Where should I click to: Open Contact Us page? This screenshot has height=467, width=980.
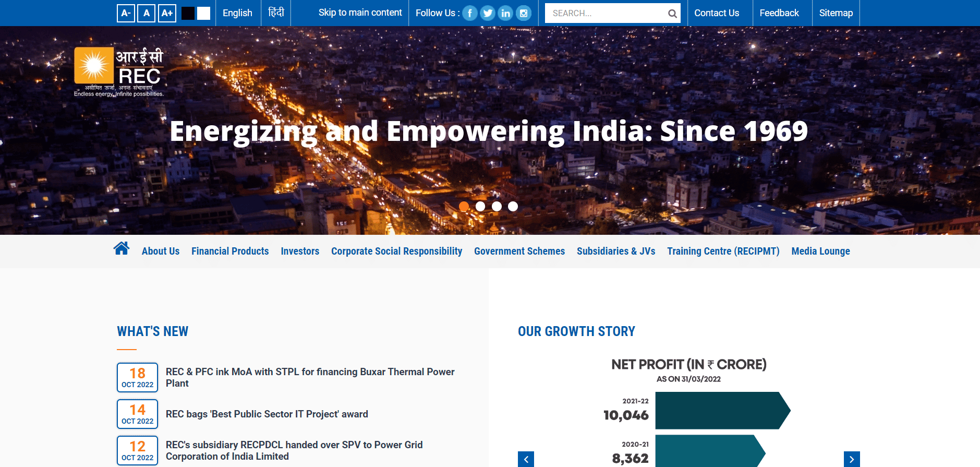point(717,13)
